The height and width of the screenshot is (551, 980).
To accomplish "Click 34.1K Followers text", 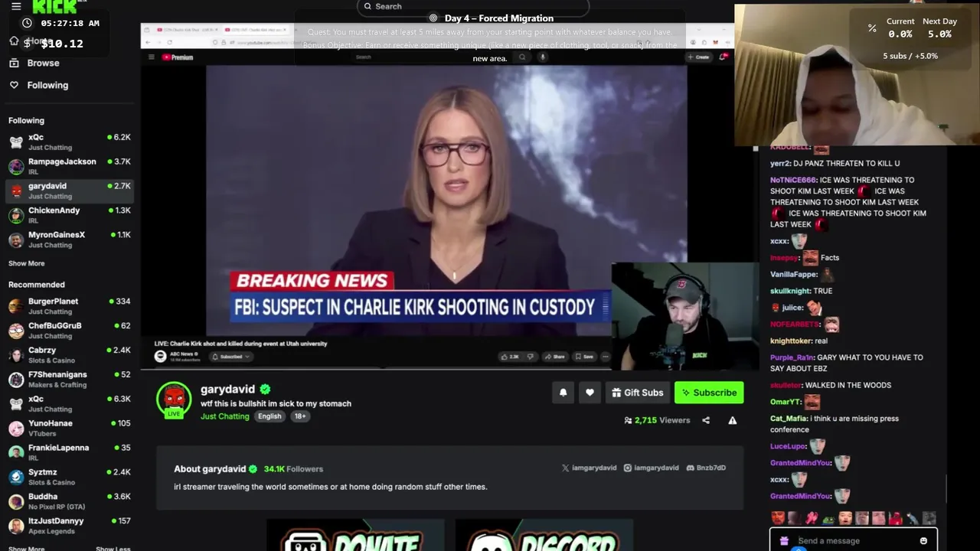I will coord(293,469).
